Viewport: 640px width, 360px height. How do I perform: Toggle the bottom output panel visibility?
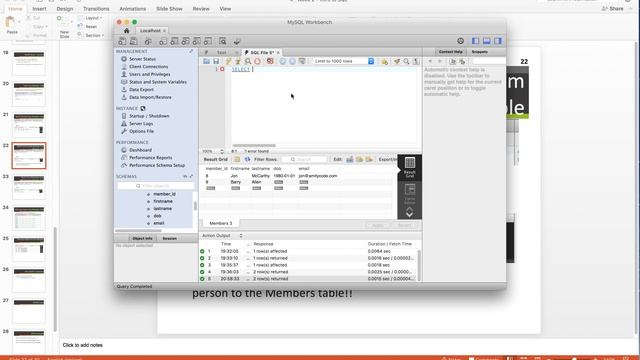[487, 41]
